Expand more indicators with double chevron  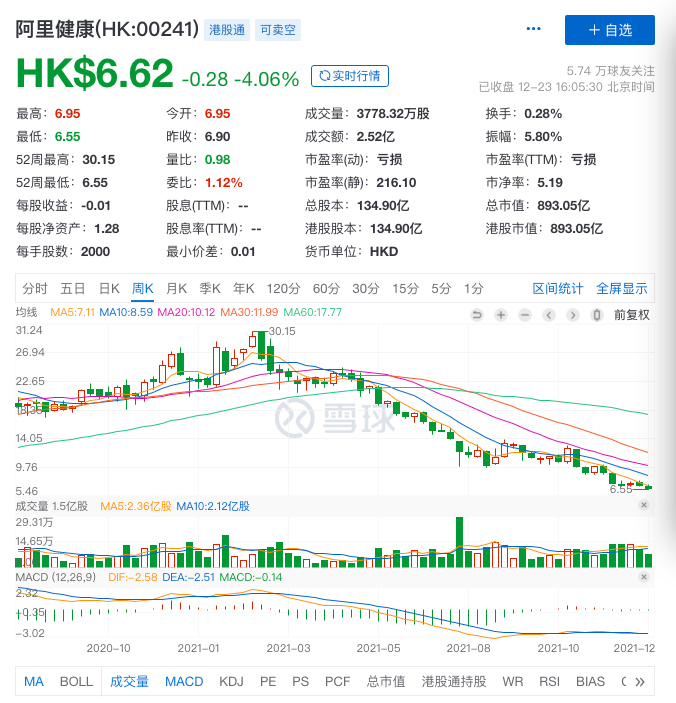(640, 682)
